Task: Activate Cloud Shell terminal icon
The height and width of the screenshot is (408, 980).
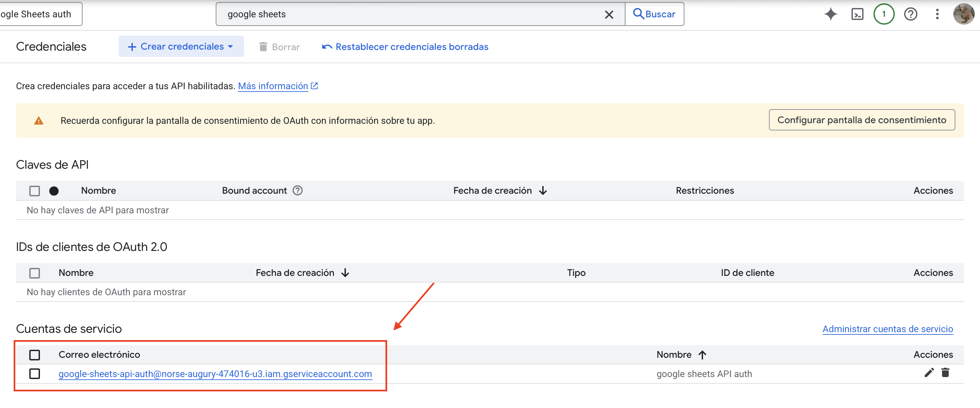Action: tap(857, 14)
